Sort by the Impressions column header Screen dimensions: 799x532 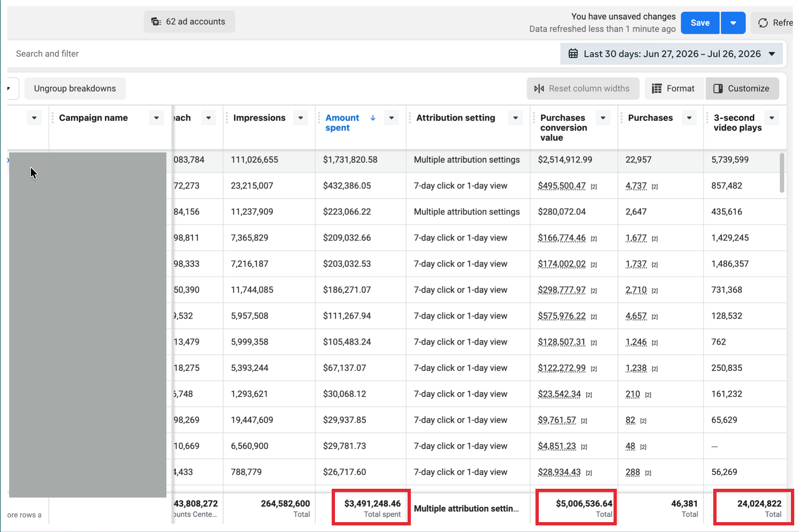click(259, 118)
